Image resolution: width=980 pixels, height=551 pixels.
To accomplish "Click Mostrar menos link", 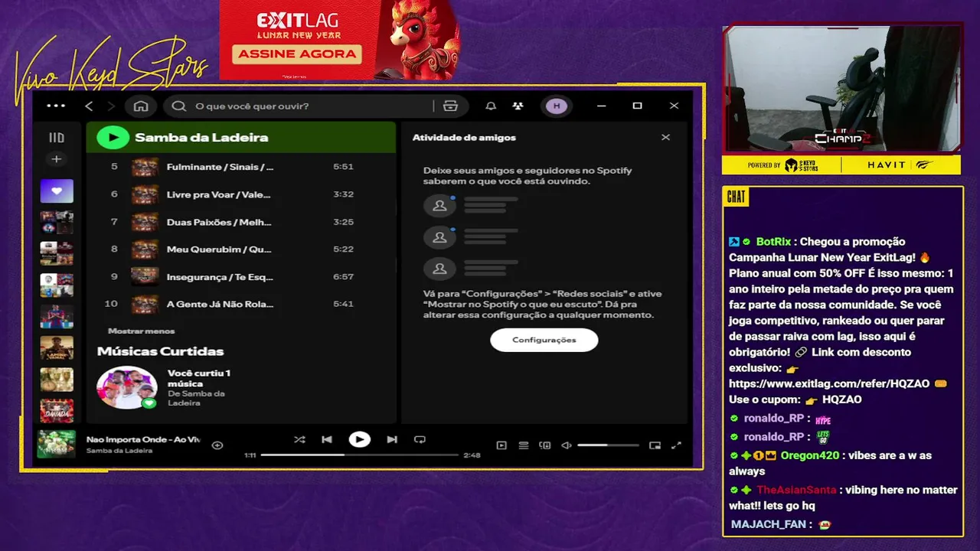I will tap(142, 331).
